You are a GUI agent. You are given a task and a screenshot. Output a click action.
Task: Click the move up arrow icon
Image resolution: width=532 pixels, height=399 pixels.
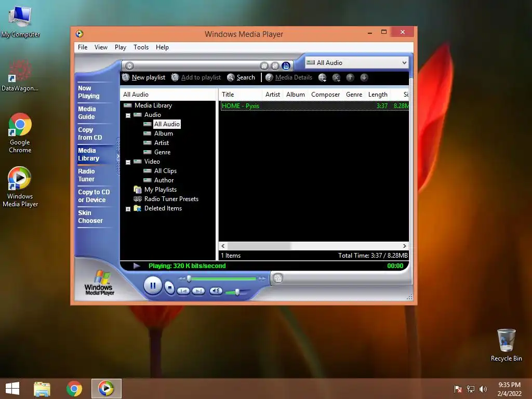[350, 78]
